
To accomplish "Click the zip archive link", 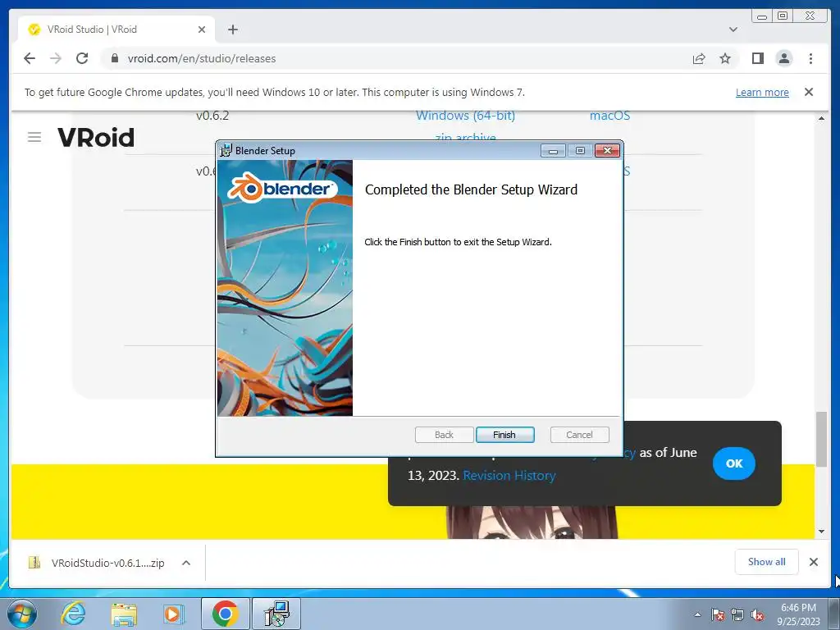I will [465, 137].
